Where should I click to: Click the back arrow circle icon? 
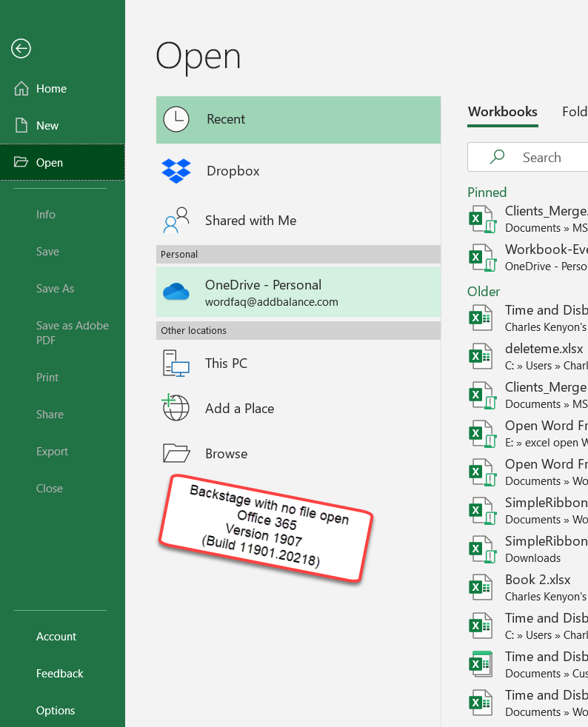pos(21,49)
